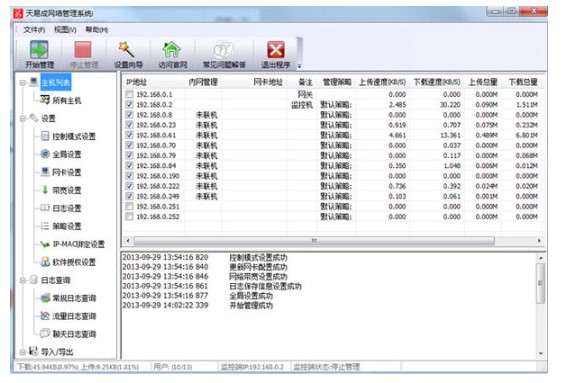Uncheck the box for 192.168.0.2
This screenshot has height=383, width=564.
click(129, 104)
